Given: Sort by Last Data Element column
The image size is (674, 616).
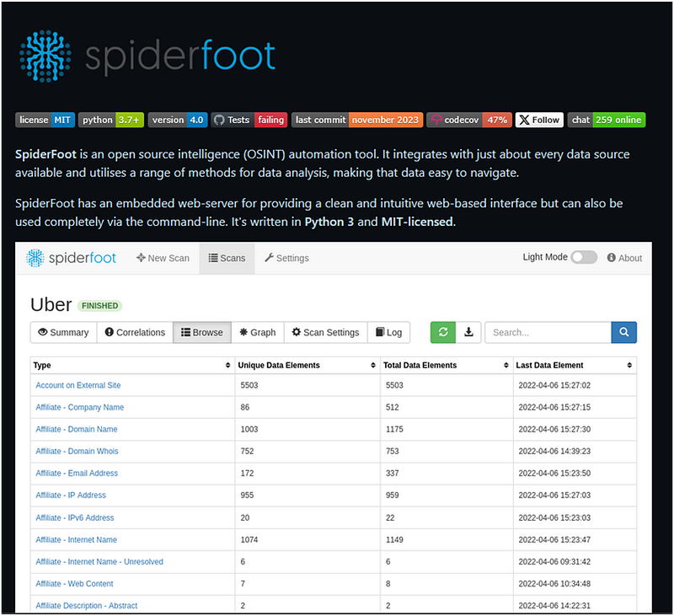Looking at the screenshot, I should [575, 365].
